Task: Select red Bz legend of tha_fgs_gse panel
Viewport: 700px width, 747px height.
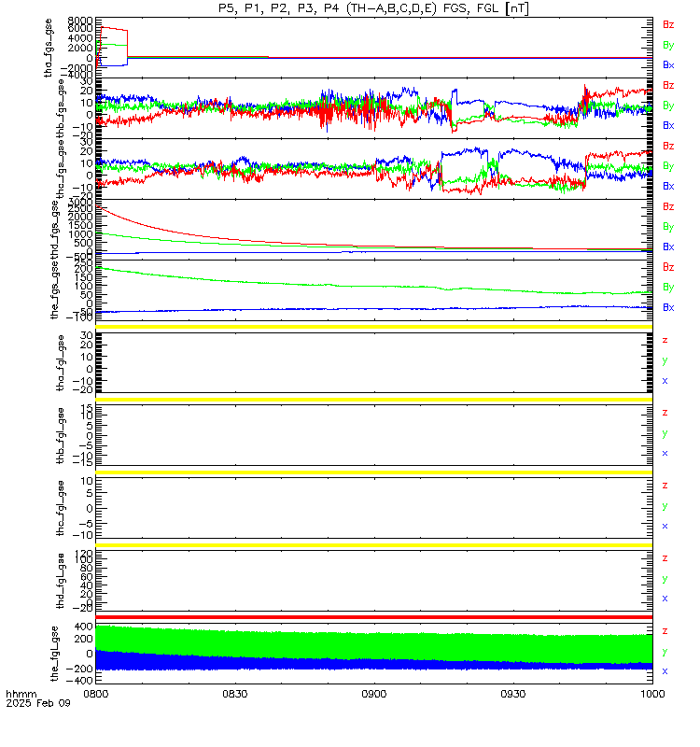Action: pos(668,25)
